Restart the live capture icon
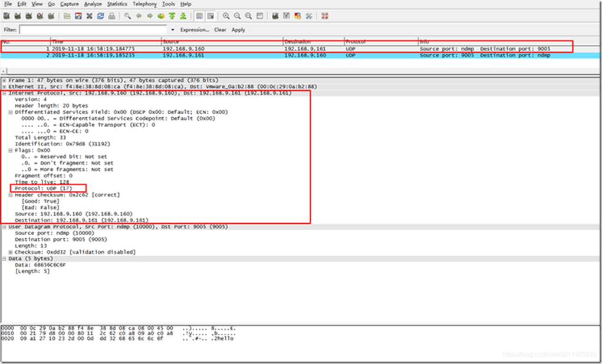602x364 pixels. (x=51, y=16)
